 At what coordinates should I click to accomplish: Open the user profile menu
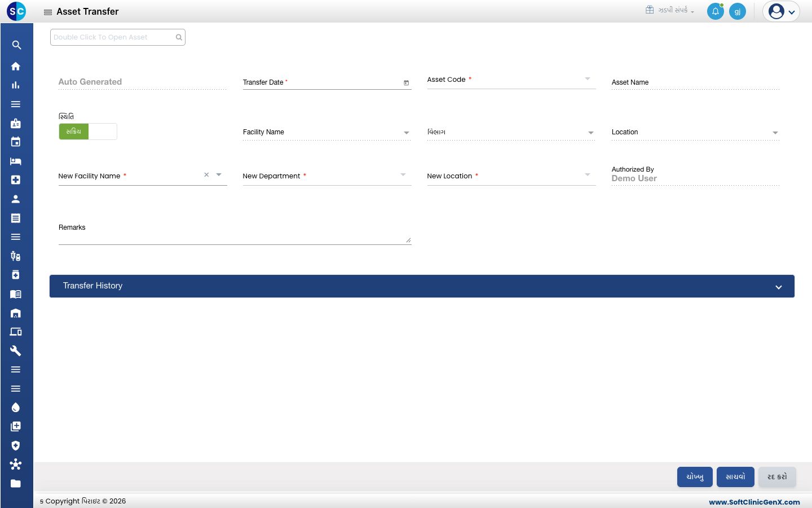point(782,11)
